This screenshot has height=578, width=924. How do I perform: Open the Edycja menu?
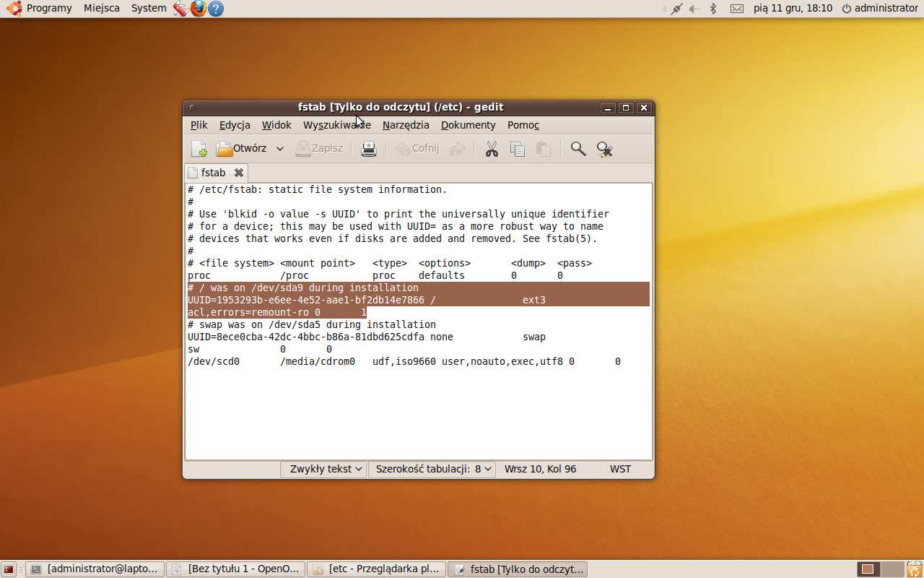pos(235,125)
